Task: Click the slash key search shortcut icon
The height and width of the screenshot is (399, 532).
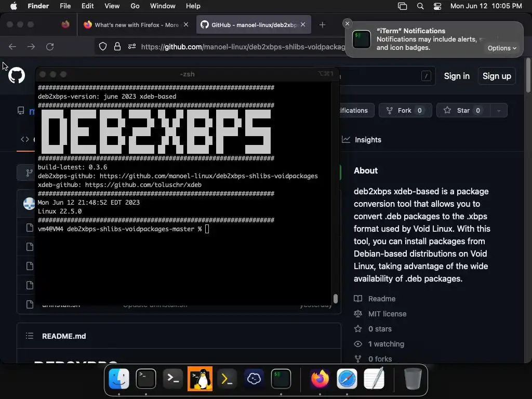Action: 426,76
